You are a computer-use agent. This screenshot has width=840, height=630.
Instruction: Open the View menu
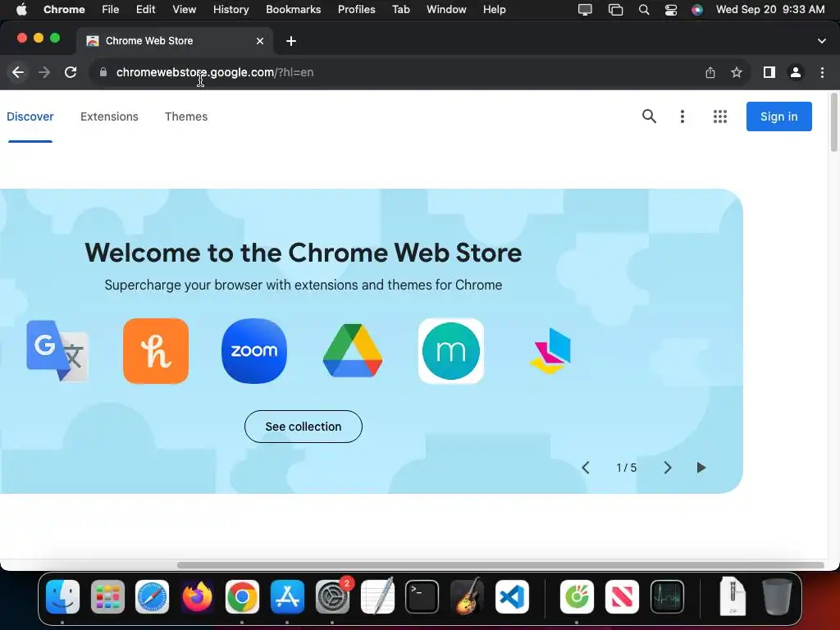(184, 9)
